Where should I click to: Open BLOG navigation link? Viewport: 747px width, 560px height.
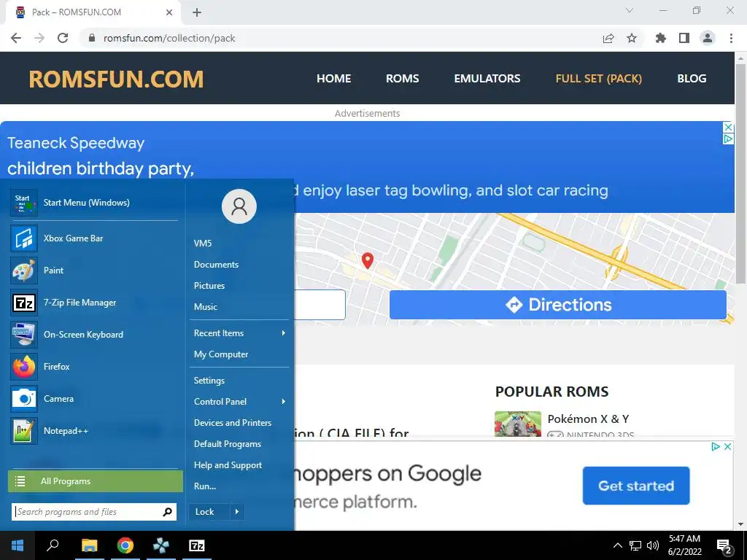click(x=692, y=79)
